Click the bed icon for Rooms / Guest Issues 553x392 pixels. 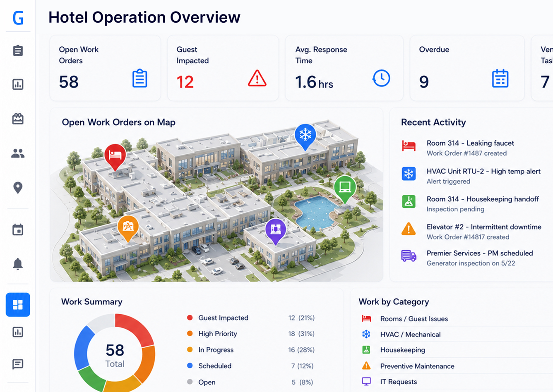(366, 318)
